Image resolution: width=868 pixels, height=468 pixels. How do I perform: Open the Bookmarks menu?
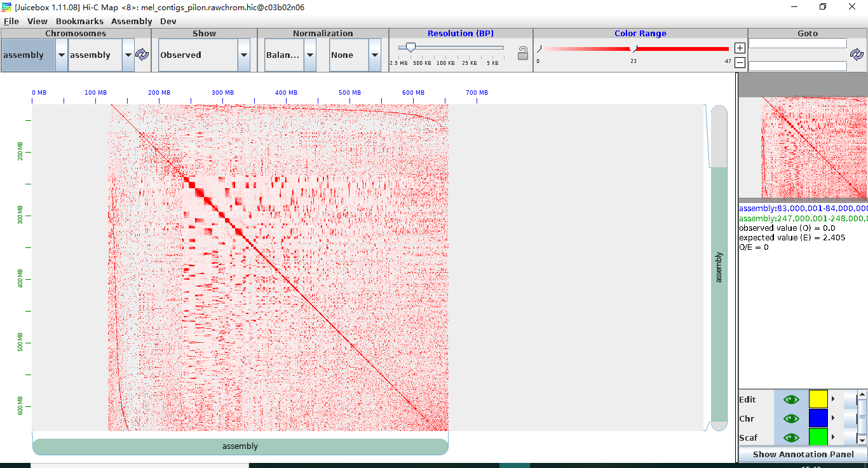79,21
